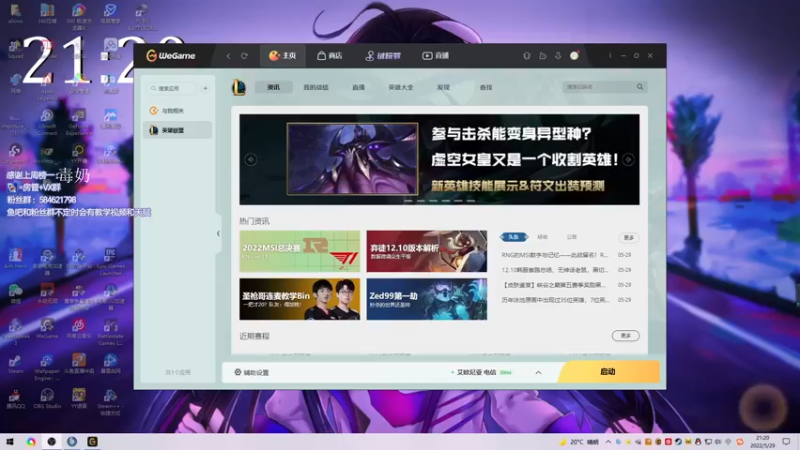
Task: Open the 历年泳池原画 news link
Action: [x=555, y=300]
